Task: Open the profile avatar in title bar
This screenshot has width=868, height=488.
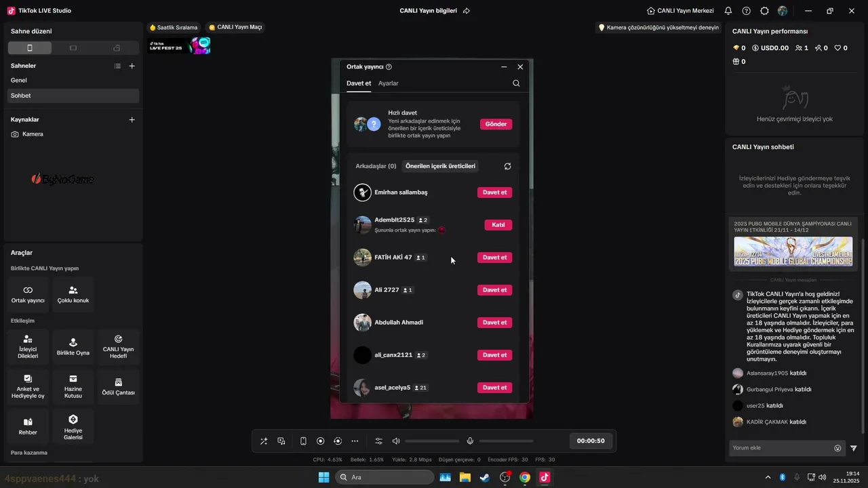Action: point(783,11)
